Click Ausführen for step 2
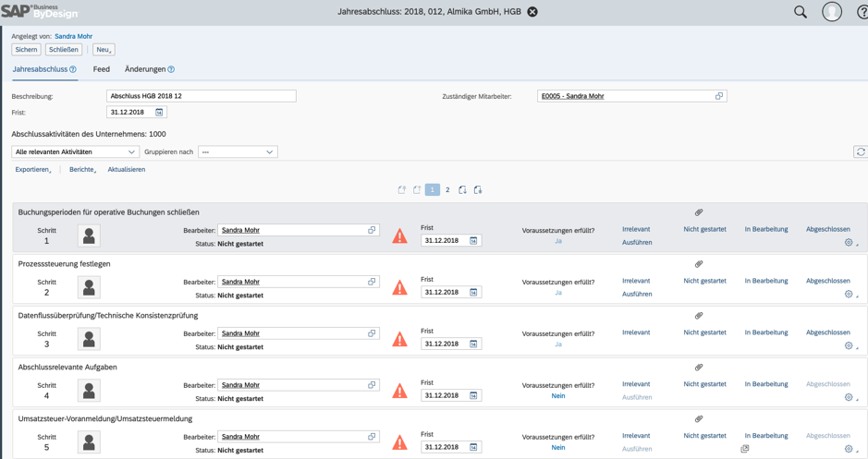This screenshot has width=868, height=459. click(637, 295)
